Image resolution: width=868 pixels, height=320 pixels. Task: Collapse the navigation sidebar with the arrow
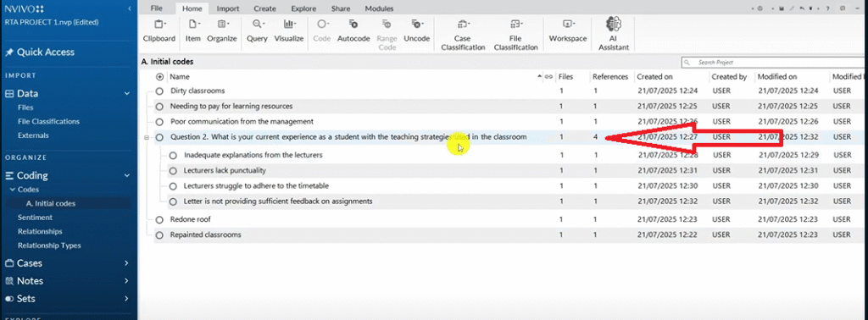[129, 8]
